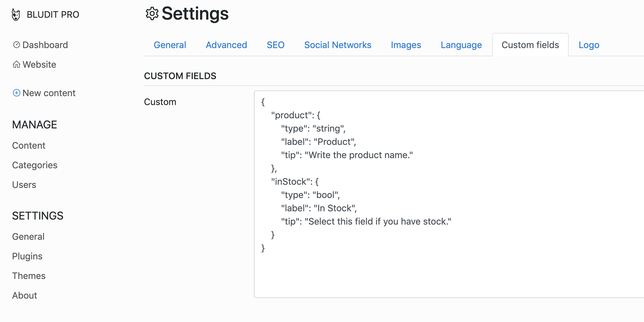Click the SETTINGS sidebar heading
Image resolution: width=644 pixels, height=322 pixels.
click(38, 216)
